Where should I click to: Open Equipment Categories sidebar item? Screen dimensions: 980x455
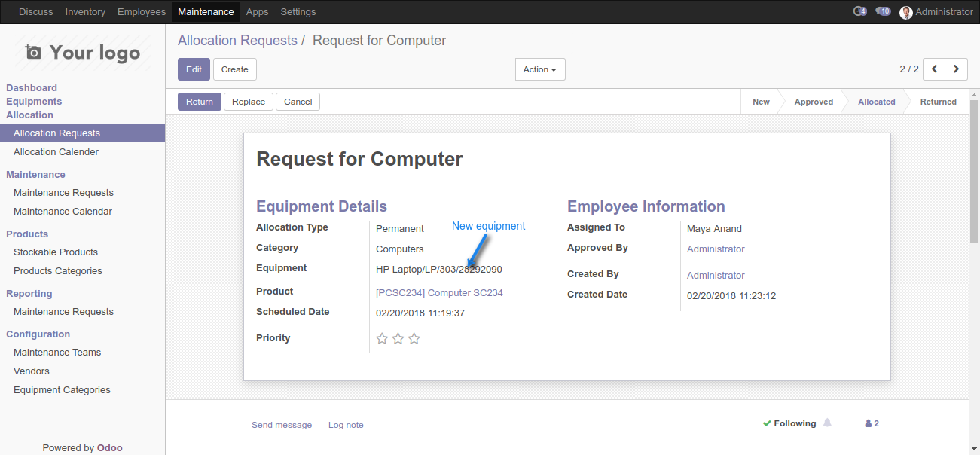(82, 390)
